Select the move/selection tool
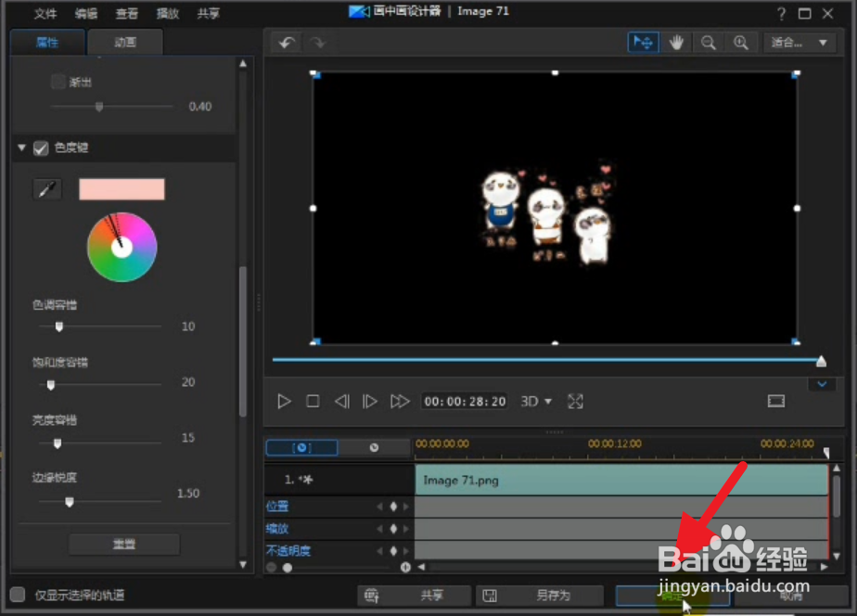 point(643,42)
